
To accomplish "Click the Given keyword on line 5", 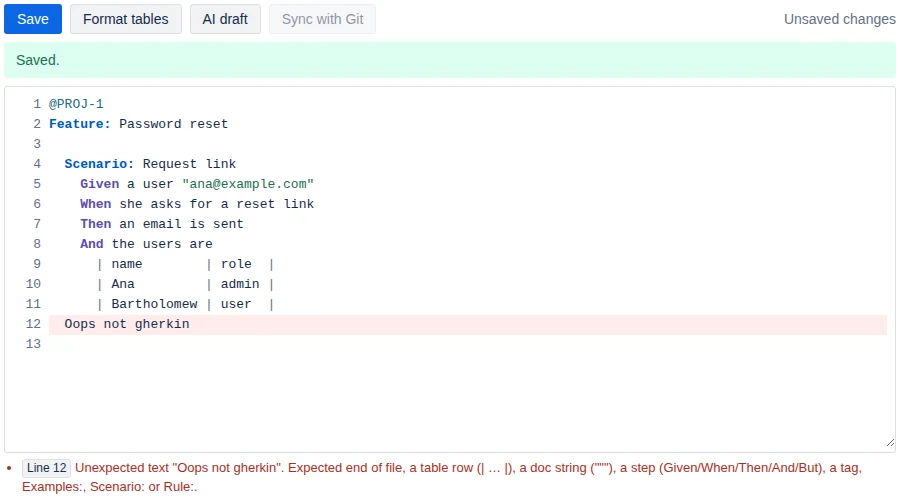I will [x=100, y=184].
